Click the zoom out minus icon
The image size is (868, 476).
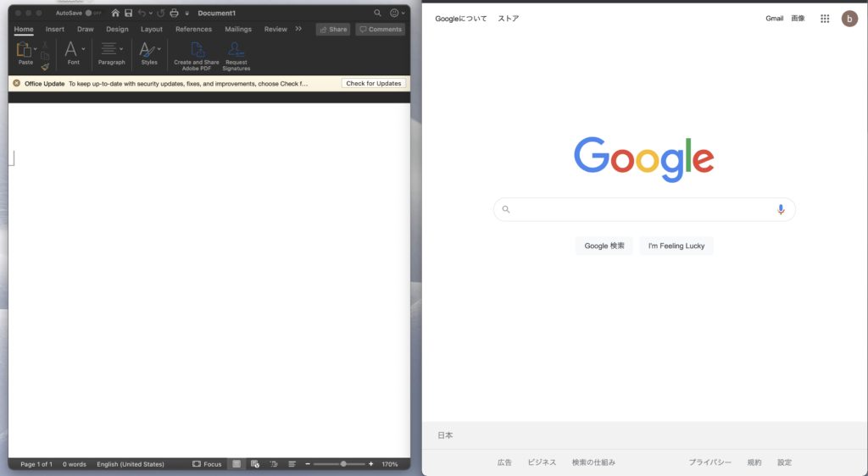point(308,464)
